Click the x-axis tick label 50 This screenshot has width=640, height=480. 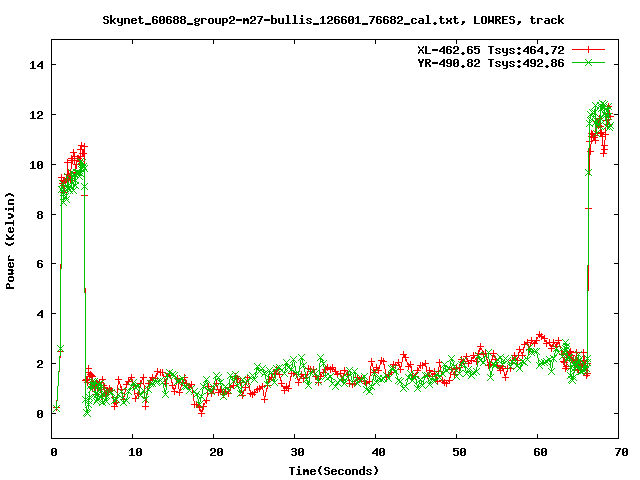457,452
